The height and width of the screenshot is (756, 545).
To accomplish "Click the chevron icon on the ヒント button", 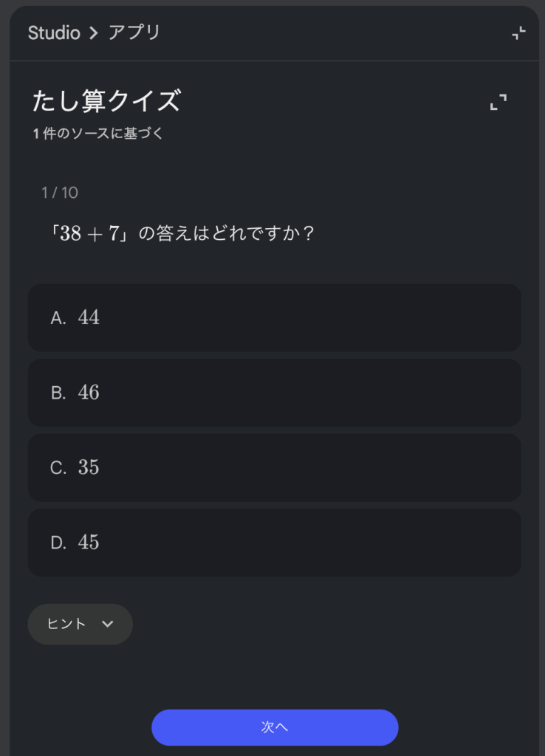I will click(108, 624).
